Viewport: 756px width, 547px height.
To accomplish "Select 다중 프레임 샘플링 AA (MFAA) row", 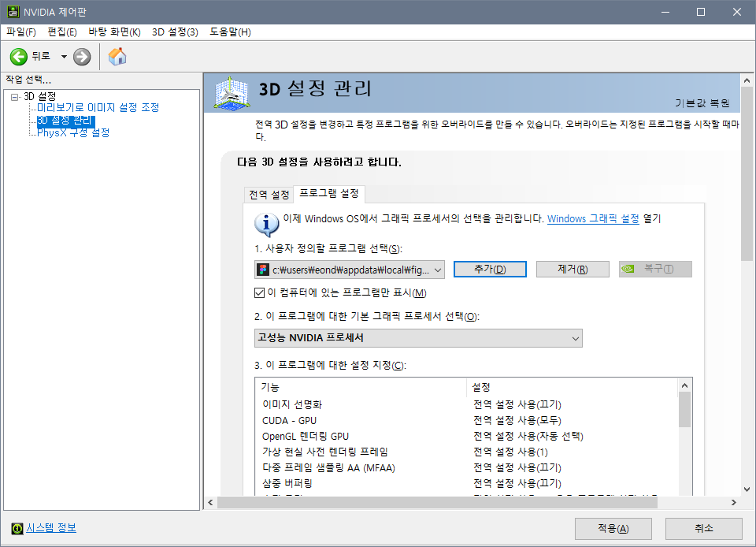I will pyautogui.click(x=466, y=467).
